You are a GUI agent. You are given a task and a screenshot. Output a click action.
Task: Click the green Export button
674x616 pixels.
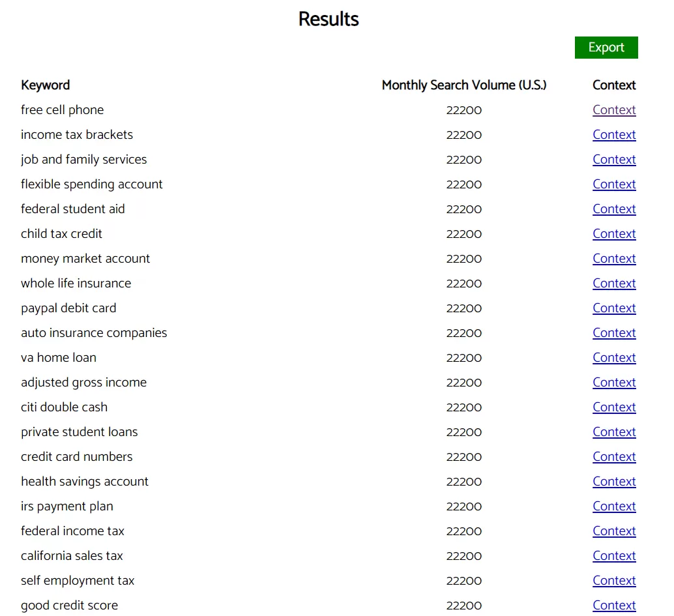[x=606, y=48]
